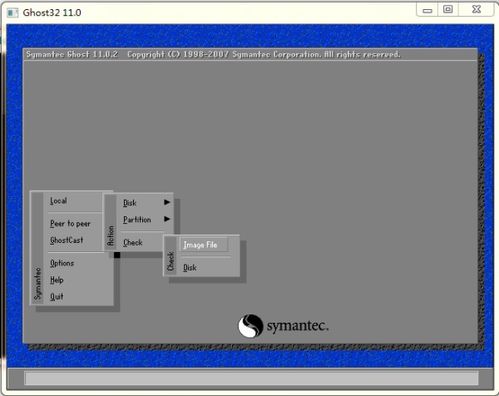Image resolution: width=499 pixels, height=396 pixels.
Task: Expand the Partition submenu arrow
Action: pos(167,219)
